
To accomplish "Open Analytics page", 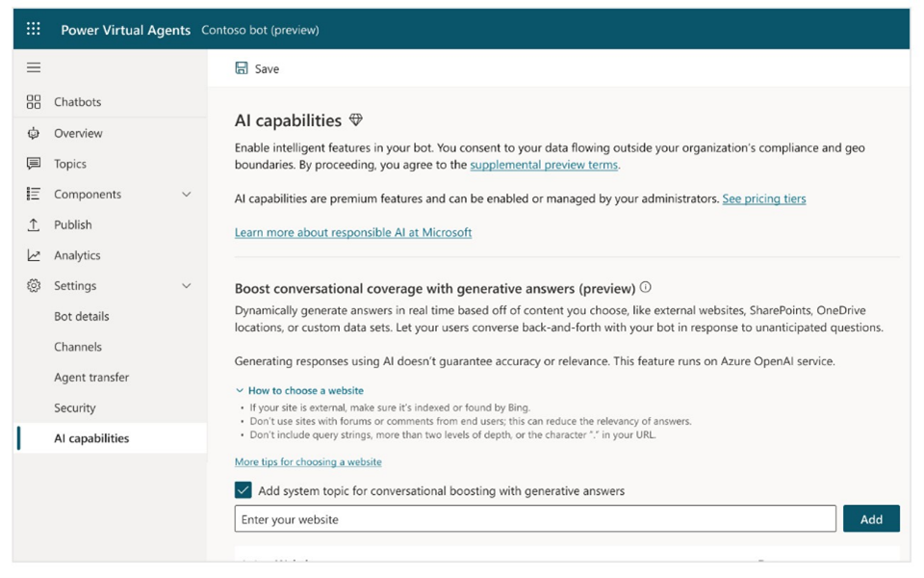I will 77,255.
